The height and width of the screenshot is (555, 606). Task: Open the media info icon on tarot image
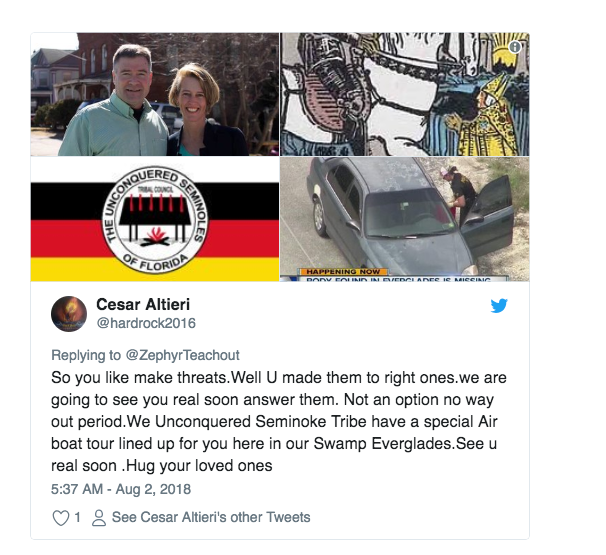click(515, 47)
